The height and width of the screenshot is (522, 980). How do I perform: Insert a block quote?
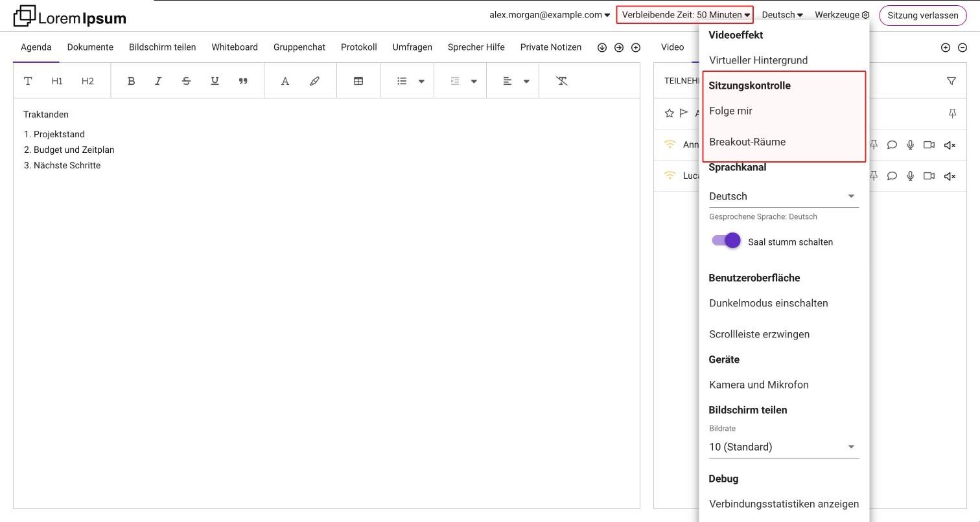click(243, 81)
